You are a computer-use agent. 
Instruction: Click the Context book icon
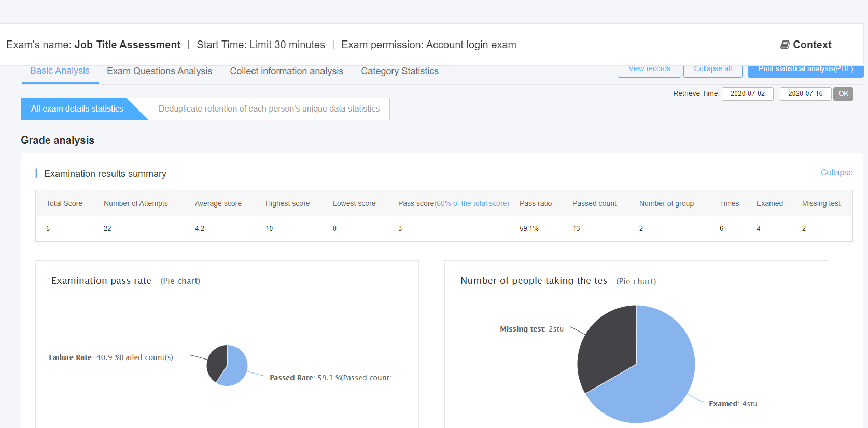tap(785, 45)
